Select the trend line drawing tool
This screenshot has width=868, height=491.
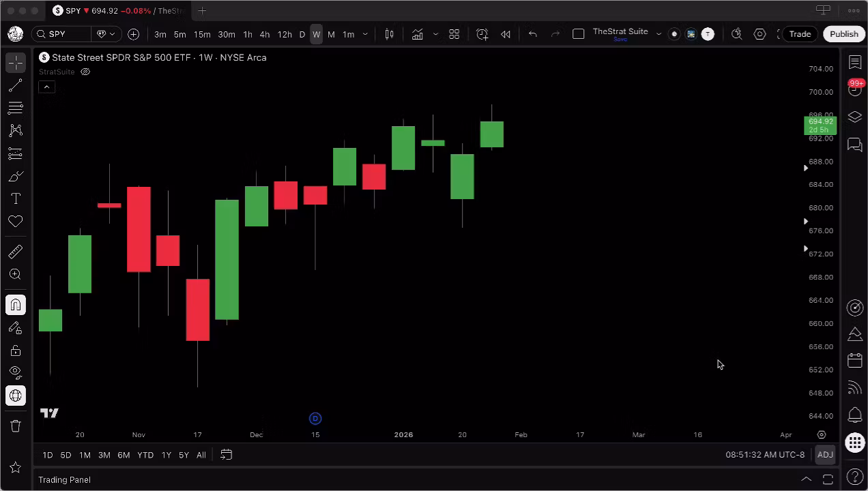click(x=15, y=85)
